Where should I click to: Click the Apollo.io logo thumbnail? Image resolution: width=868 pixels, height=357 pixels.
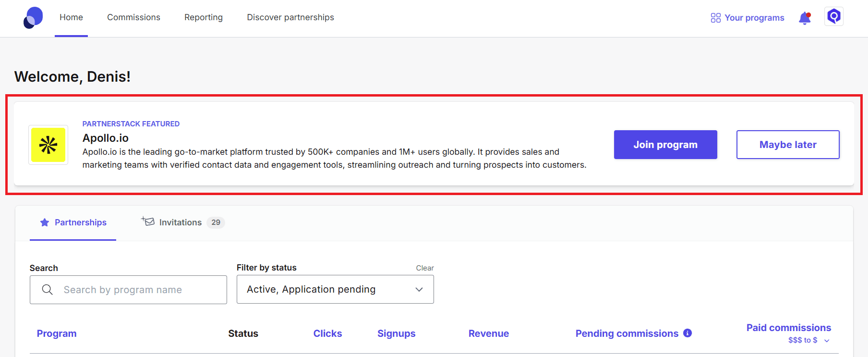point(48,145)
